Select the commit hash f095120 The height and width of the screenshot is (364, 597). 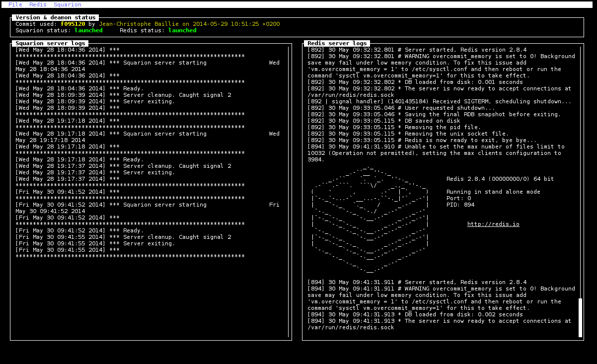pyautogui.click(x=73, y=24)
